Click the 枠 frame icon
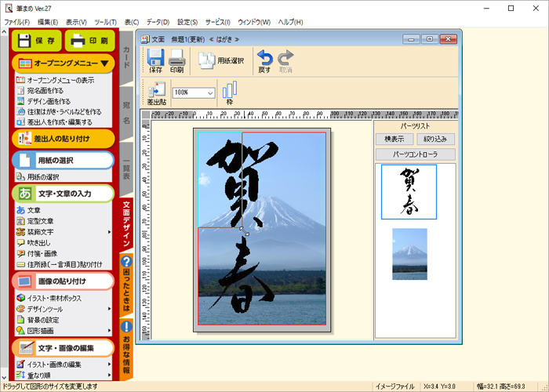Screen dimensions: 549x392 coord(230,92)
